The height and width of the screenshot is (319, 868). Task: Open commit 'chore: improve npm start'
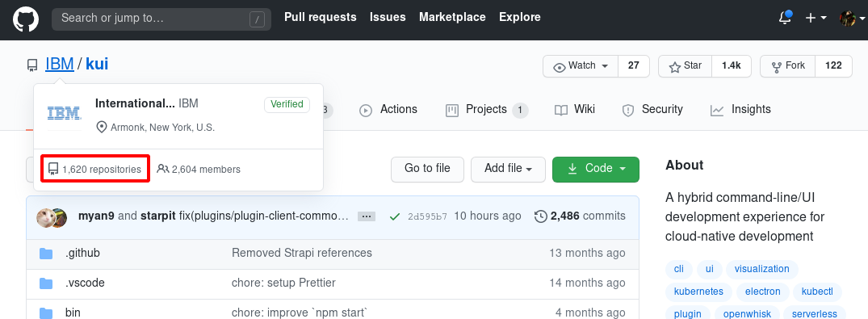coord(299,313)
